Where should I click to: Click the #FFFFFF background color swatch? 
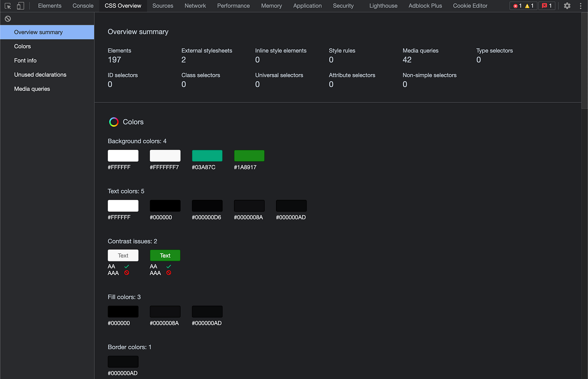123,156
